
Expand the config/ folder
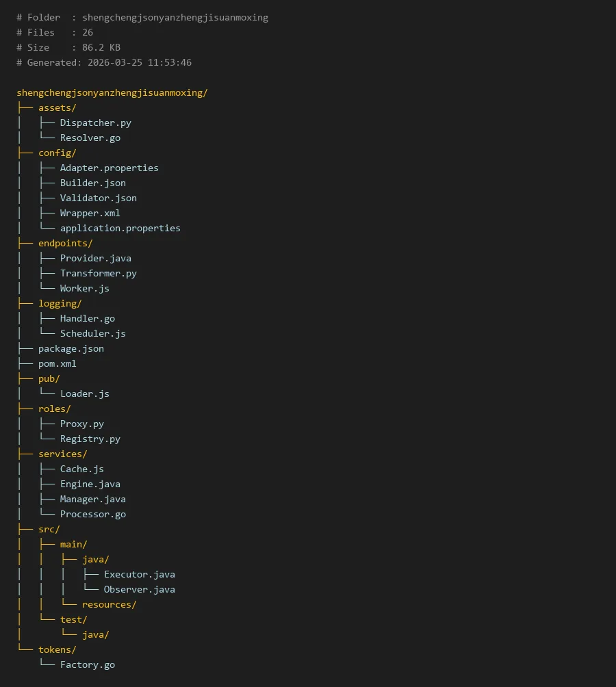coord(57,153)
